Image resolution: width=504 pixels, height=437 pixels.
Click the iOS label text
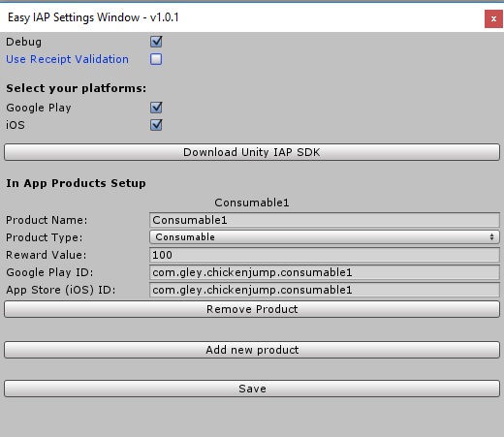coord(16,125)
